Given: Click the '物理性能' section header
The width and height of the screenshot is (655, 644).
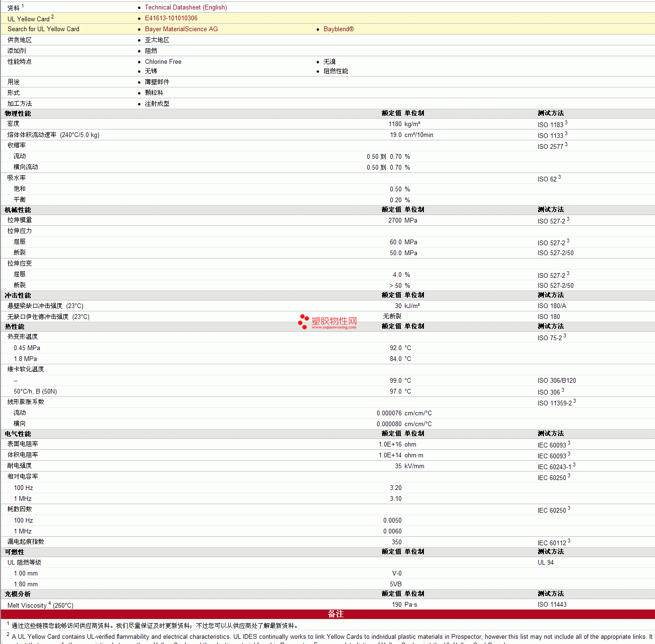Looking at the screenshot, I should (x=18, y=113).
